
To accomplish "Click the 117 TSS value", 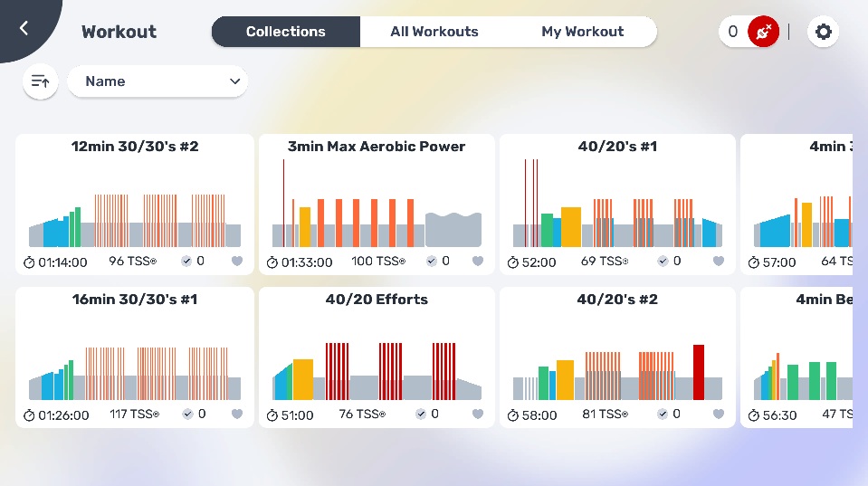I will [134, 414].
